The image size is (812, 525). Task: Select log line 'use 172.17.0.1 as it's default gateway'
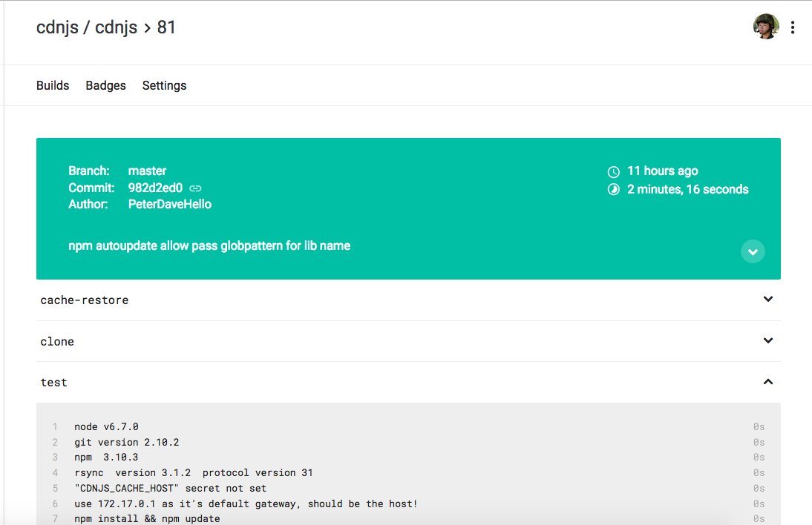246,503
